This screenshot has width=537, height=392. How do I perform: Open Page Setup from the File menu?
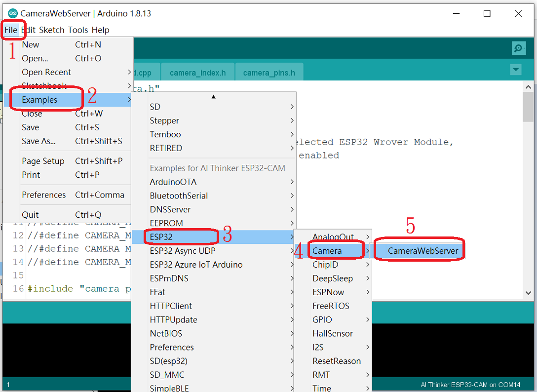[68, 161]
